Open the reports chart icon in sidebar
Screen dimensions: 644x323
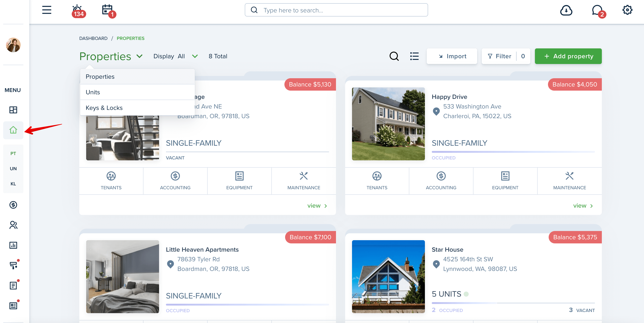tap(13, 245)
